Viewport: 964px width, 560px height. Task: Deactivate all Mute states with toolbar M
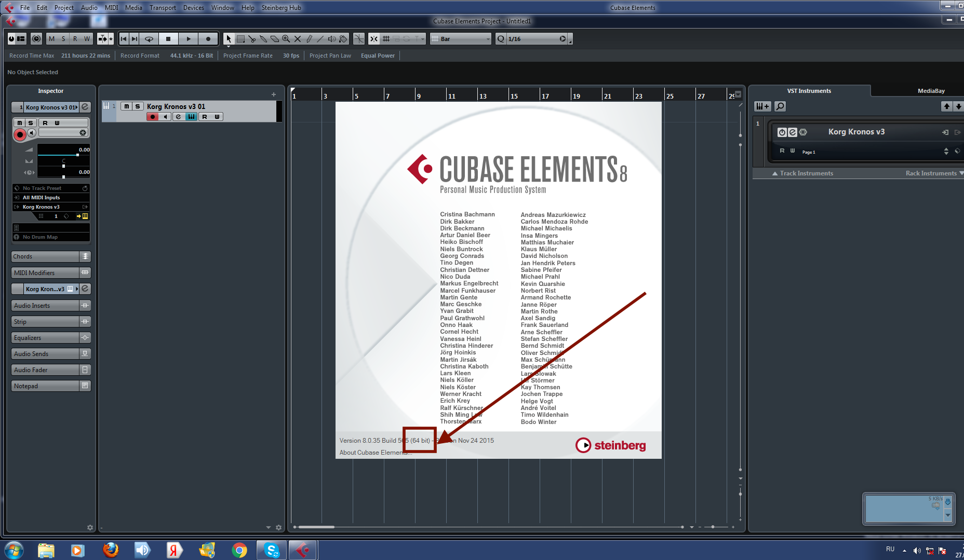[x=51, y=39]
